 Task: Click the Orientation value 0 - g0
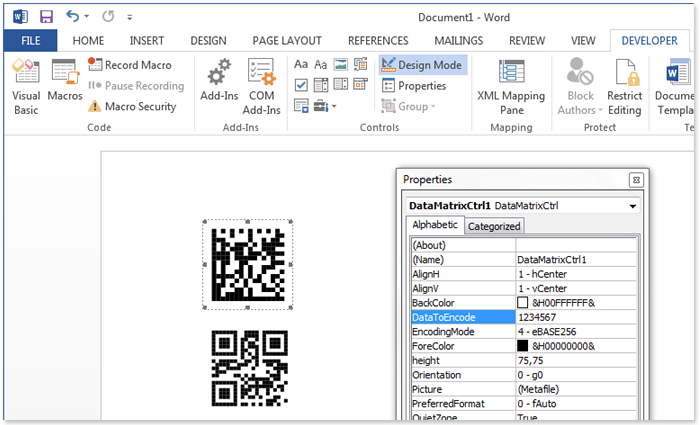click(576, 375)
